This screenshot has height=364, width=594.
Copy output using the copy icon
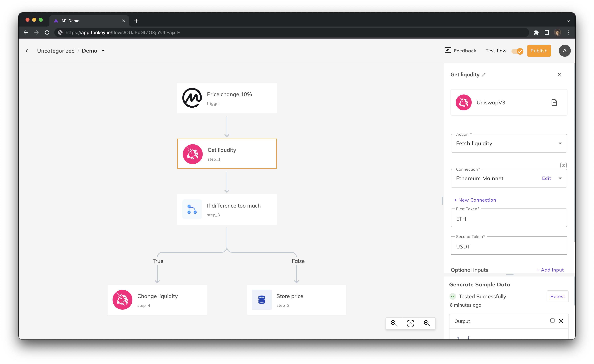553,321
